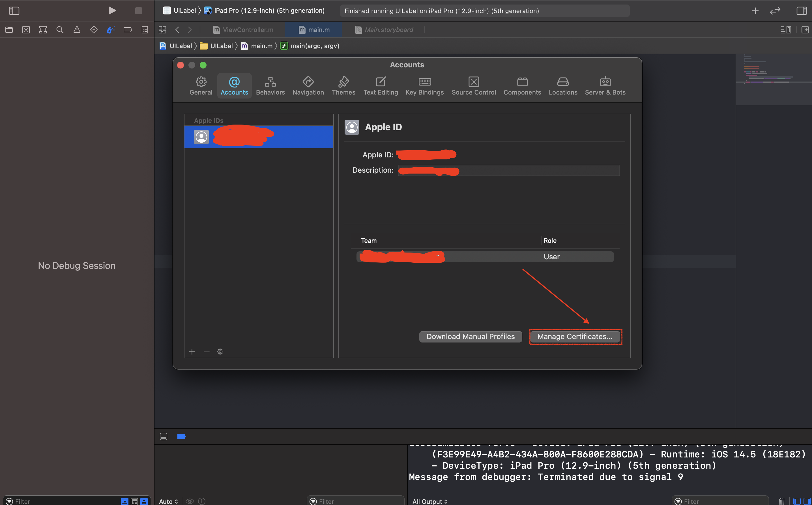This screenshot has height=505, width=812.
Task: Open account actions gear menu
Action: [220, 352]
